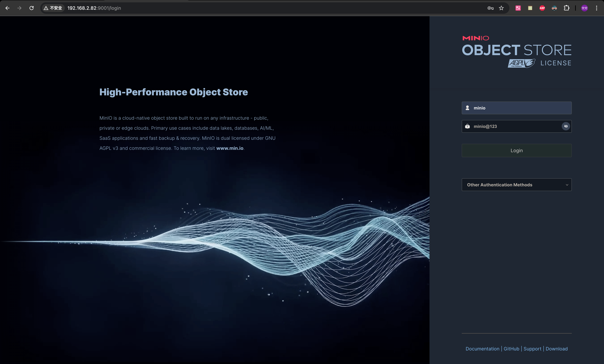Click the LICENSE text beside AGPL badge
The height and width of the screenshot is (364, 604).
[556, 63]
